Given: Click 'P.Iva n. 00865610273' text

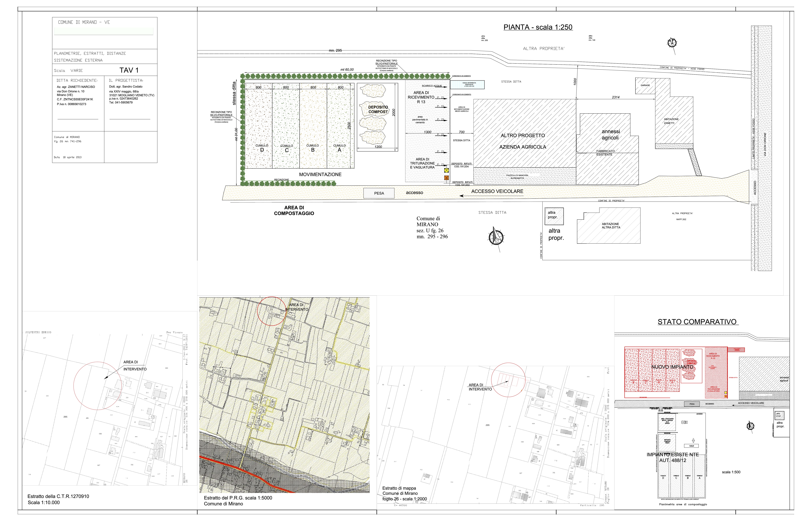Looking at the screenshot, I should point(71,104).
